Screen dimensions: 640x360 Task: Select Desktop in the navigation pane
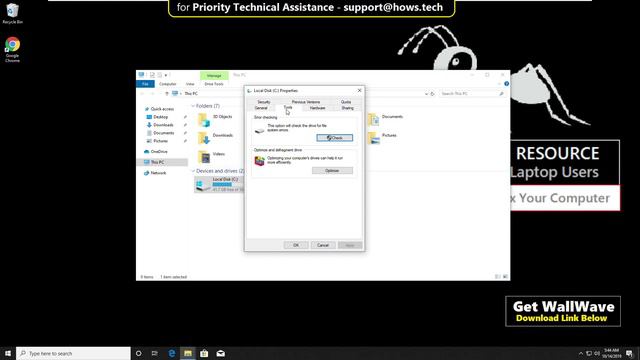click(x=160, y=117)
